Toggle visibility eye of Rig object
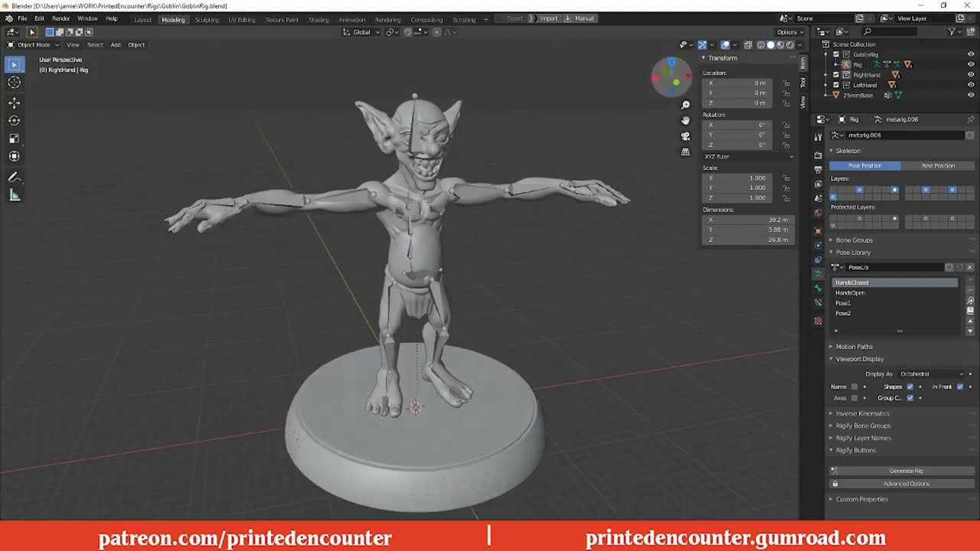The width and height of the screenshot is (980, 551). click(x=971, y=64)
